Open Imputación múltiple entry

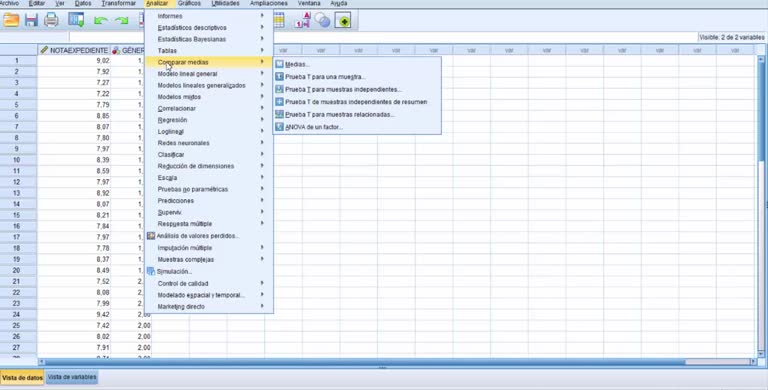pyautogui.click(x=209, y=248)
